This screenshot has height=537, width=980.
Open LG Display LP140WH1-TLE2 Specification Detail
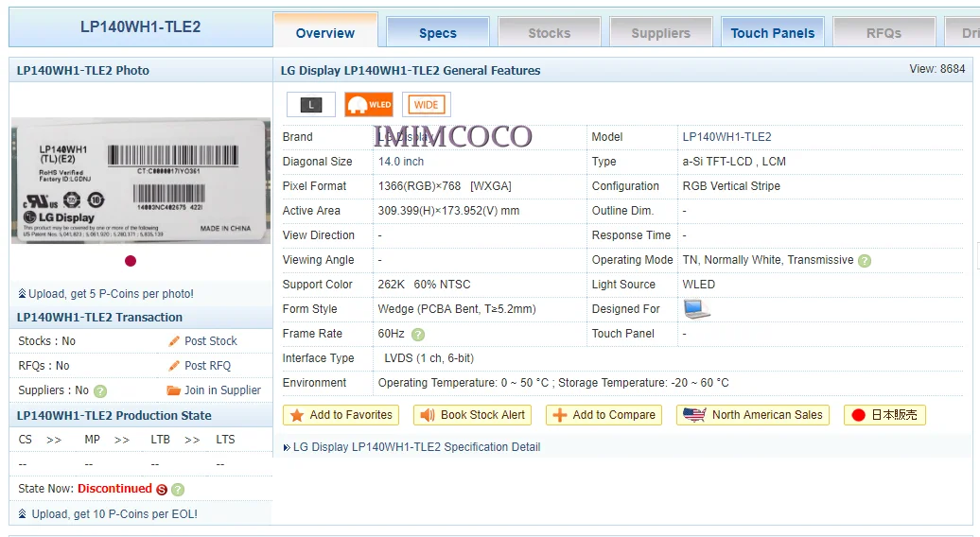(x=416, y=447)
